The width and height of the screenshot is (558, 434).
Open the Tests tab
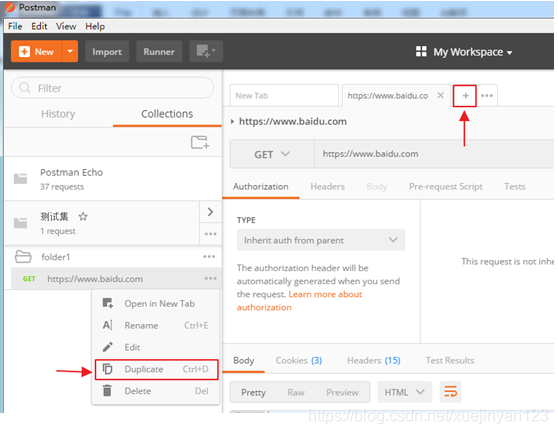click(515, 186)
